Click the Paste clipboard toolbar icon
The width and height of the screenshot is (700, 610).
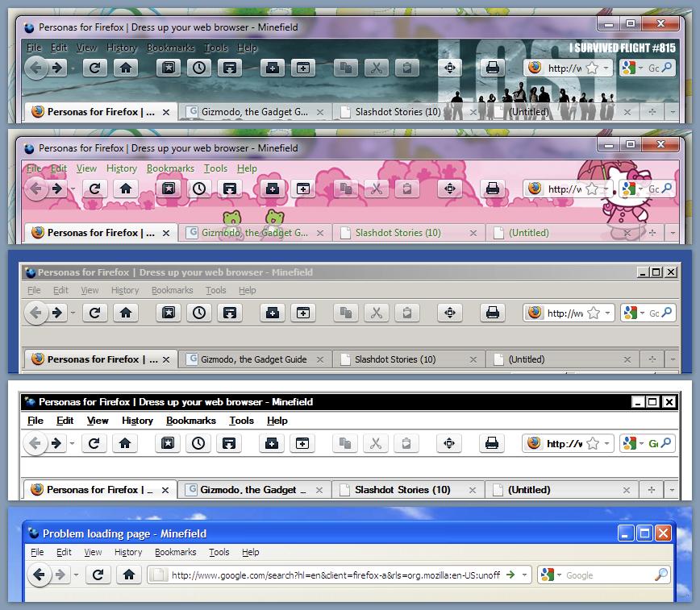point(406,68)
